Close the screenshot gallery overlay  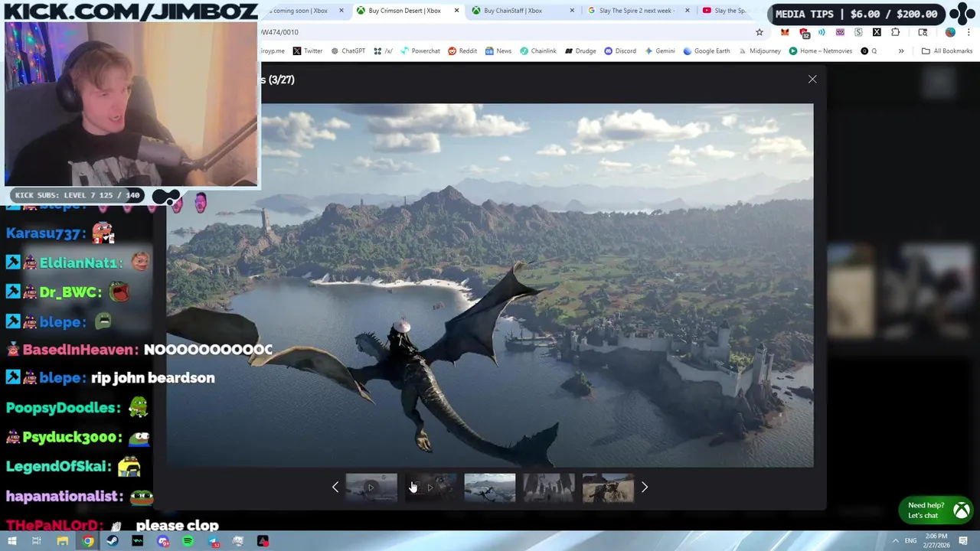pos(812,80)
